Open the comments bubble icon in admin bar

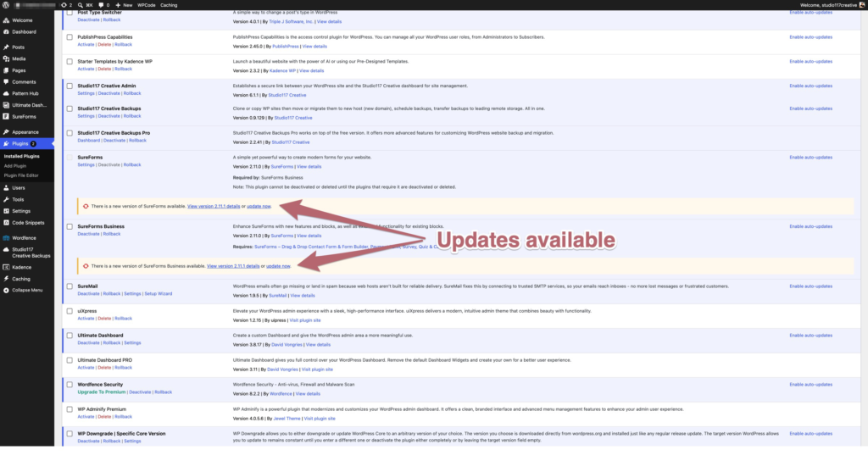tap(103, 5)
